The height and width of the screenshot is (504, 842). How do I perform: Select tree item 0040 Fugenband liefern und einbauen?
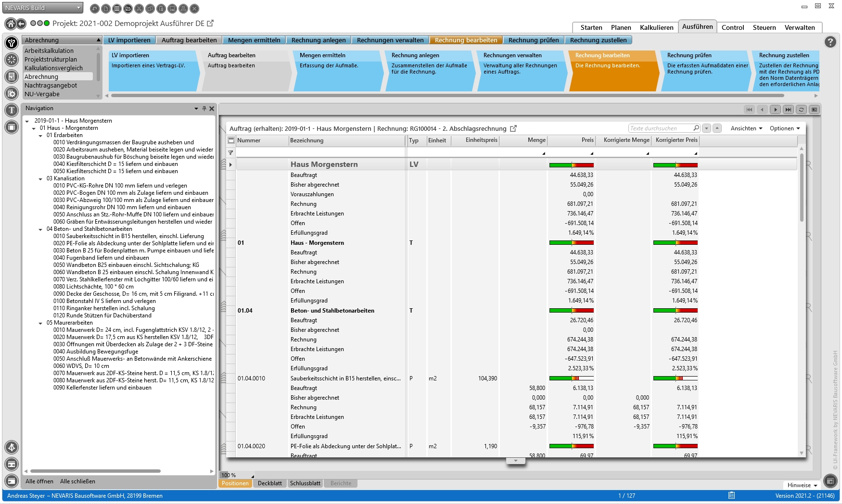101,258
